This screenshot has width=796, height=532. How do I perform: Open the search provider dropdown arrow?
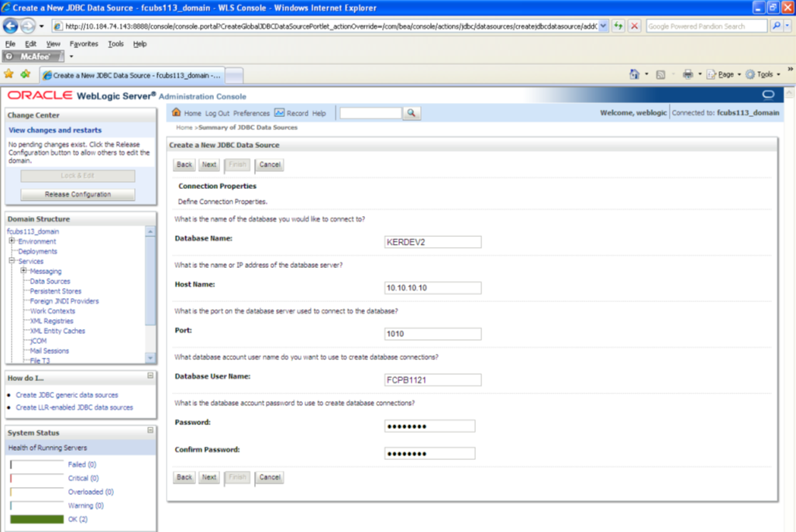[787, 26]
